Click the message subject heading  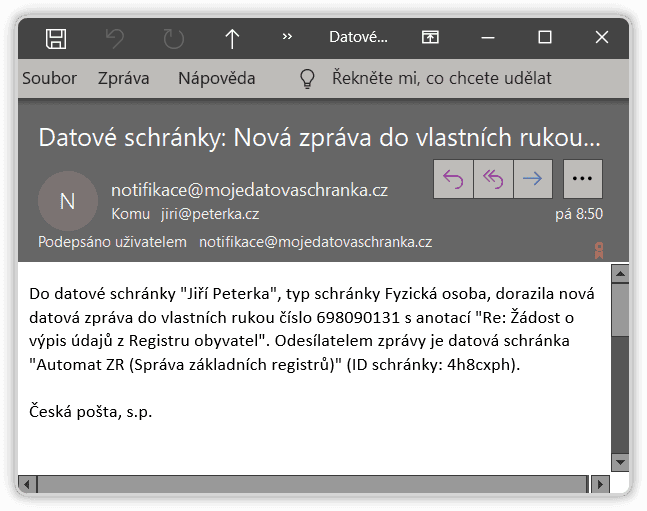coord(319,137)
